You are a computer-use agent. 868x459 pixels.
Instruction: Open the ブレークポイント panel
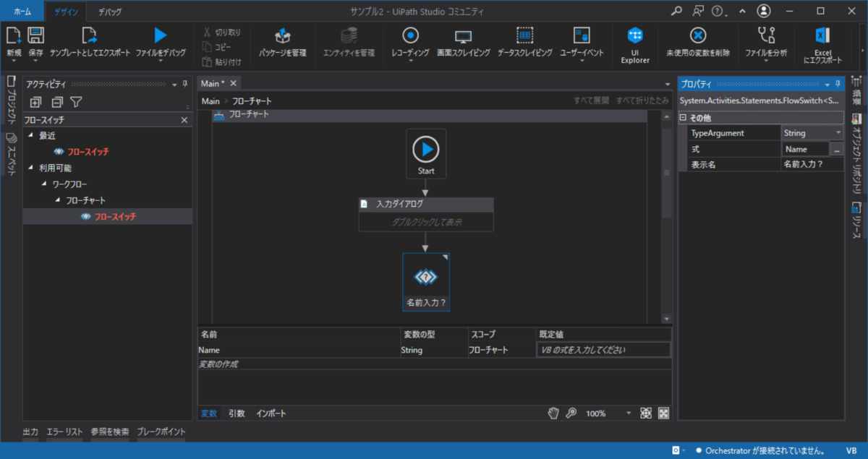click(x=161, y=432)
